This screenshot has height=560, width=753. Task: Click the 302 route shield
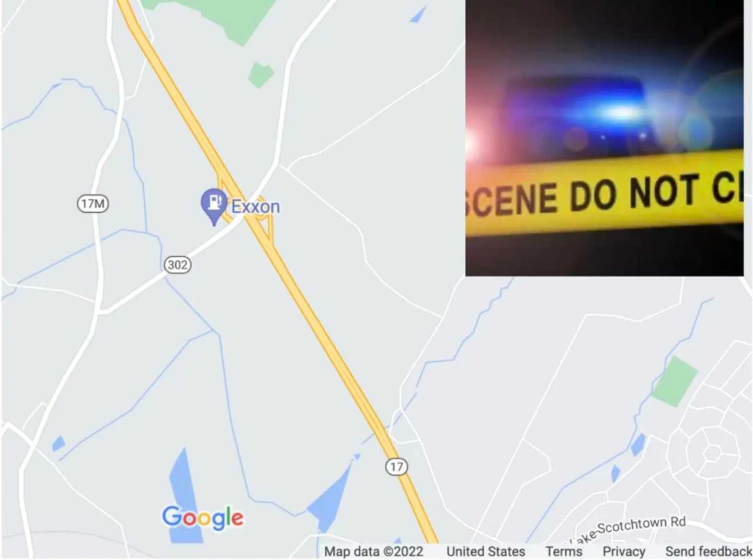(x=177, y=265)
